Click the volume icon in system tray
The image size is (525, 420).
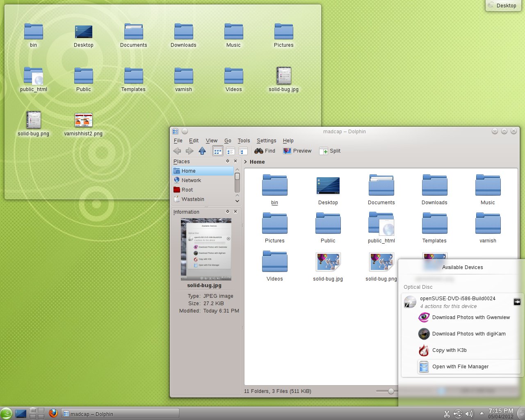click(469, 414)
